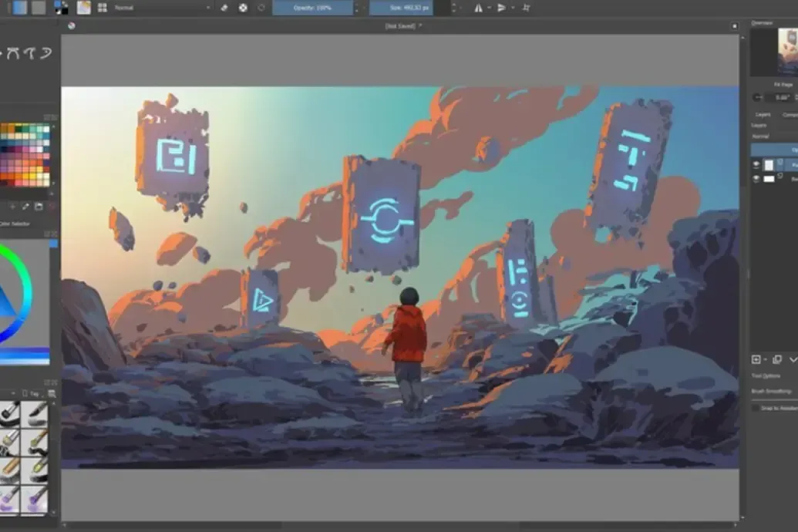
Task: Select the top layer thumbnail
Action: coord(769,164)
